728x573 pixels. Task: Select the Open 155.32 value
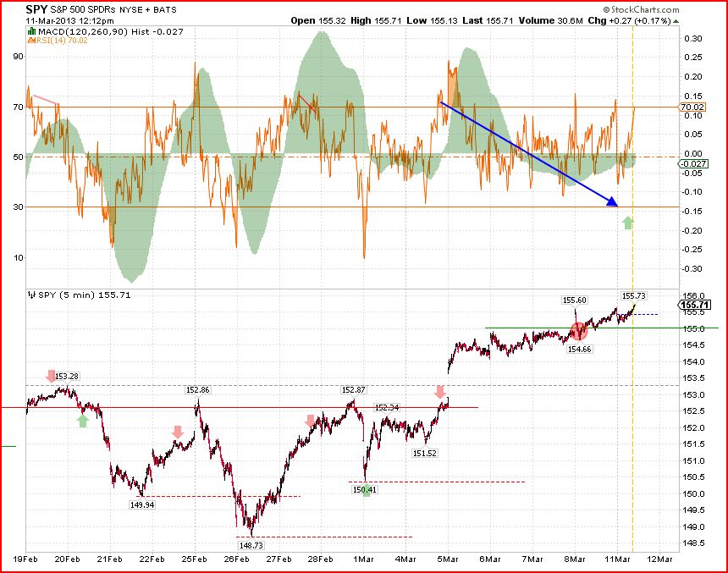coord(318,21)
